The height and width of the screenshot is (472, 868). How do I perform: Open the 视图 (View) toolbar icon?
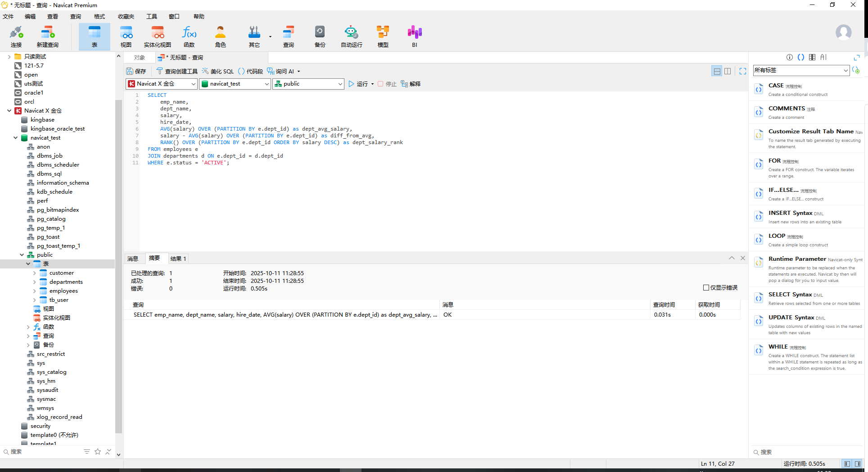(x=126, y=36)
